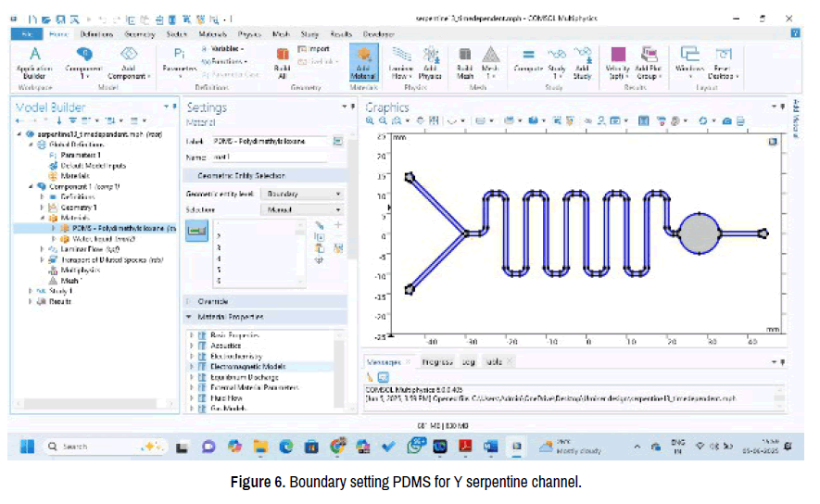Expand Electromagnetic Models property group

click(192, 366)
